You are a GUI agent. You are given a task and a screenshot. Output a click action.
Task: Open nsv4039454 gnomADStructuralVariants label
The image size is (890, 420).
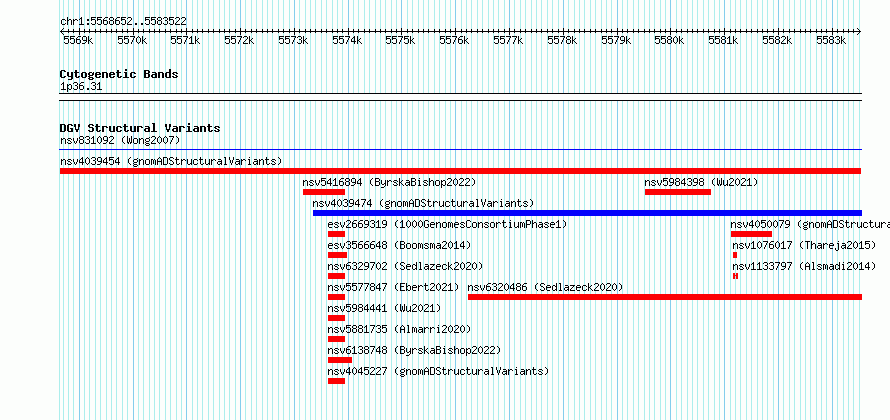pyautogui.click(x=171, y=161)
